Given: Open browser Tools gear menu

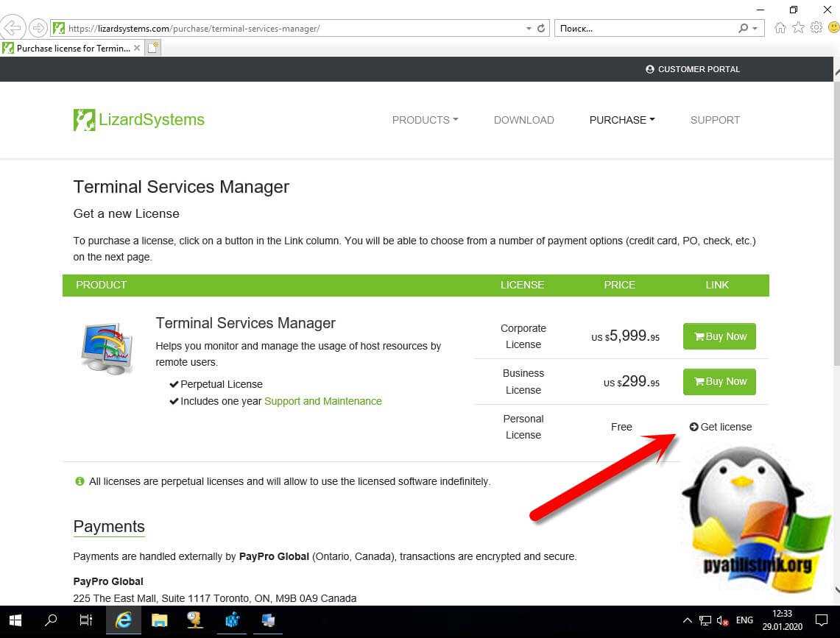Looking at the screenshot, I should coord(816,28).
